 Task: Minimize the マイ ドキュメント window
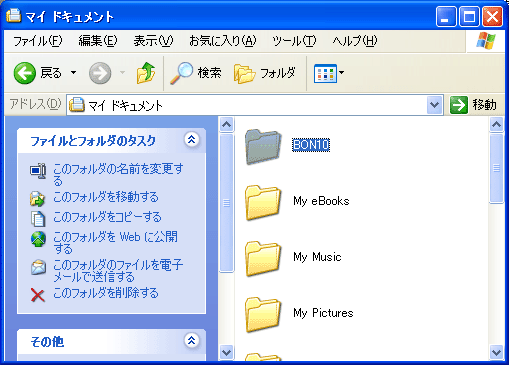[446, 17]
